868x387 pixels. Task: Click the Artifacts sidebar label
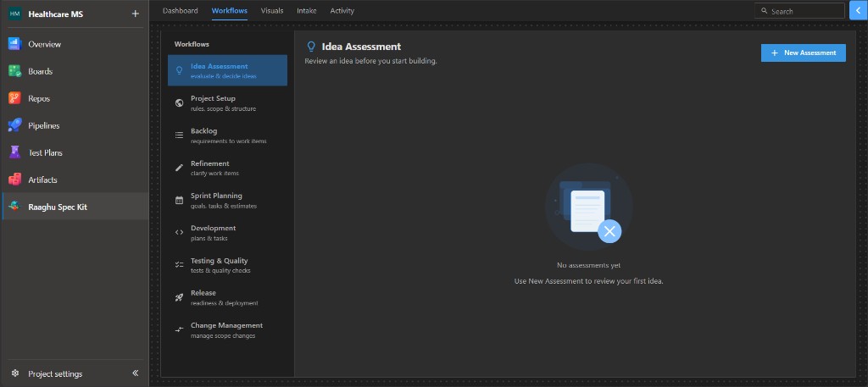tap(42, 180)
